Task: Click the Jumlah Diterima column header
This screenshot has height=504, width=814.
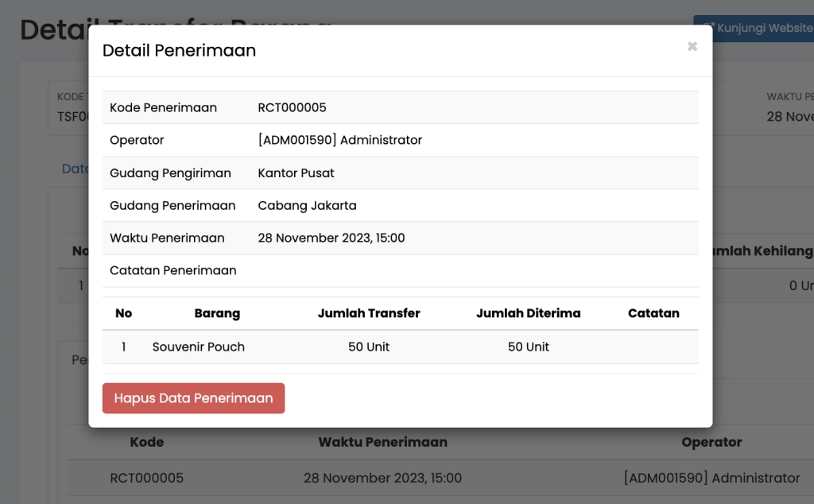Action: click(x=528, y=313)
